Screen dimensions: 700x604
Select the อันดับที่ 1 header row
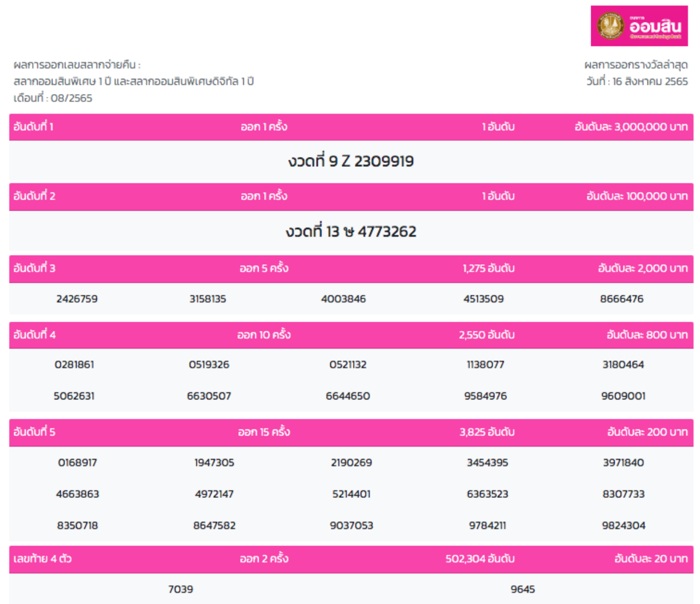tap(351, 127)
